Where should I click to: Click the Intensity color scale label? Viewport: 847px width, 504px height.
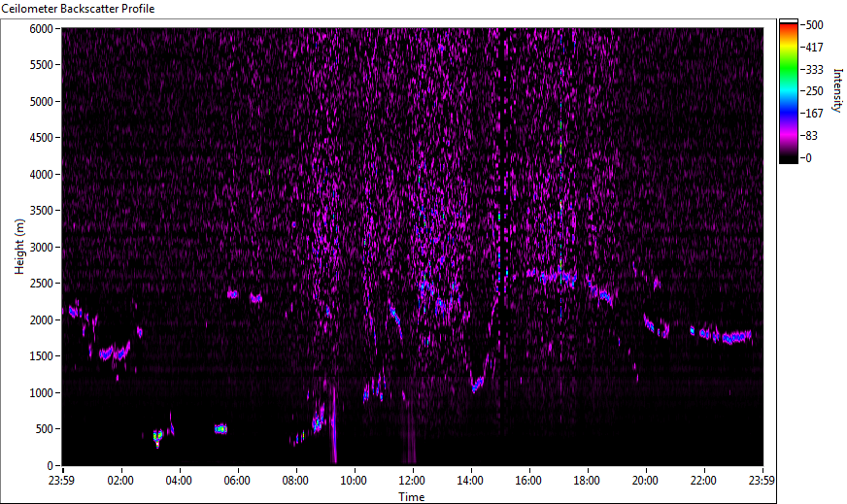[838, 90]
